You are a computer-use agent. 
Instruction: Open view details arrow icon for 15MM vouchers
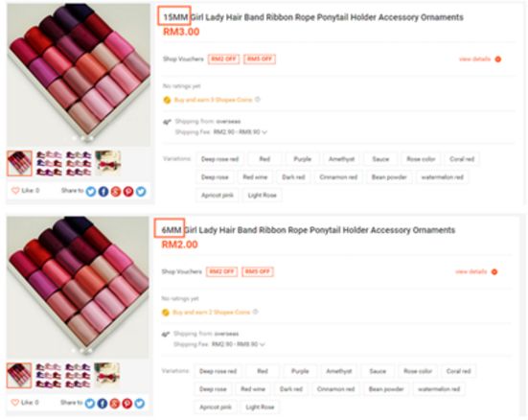click(x=497, y=59)
